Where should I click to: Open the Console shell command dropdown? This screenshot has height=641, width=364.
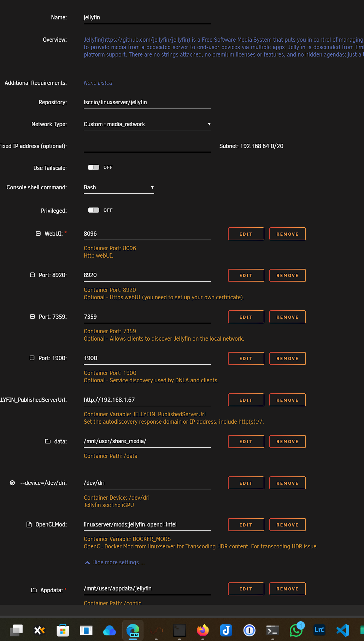click(119, 187)
